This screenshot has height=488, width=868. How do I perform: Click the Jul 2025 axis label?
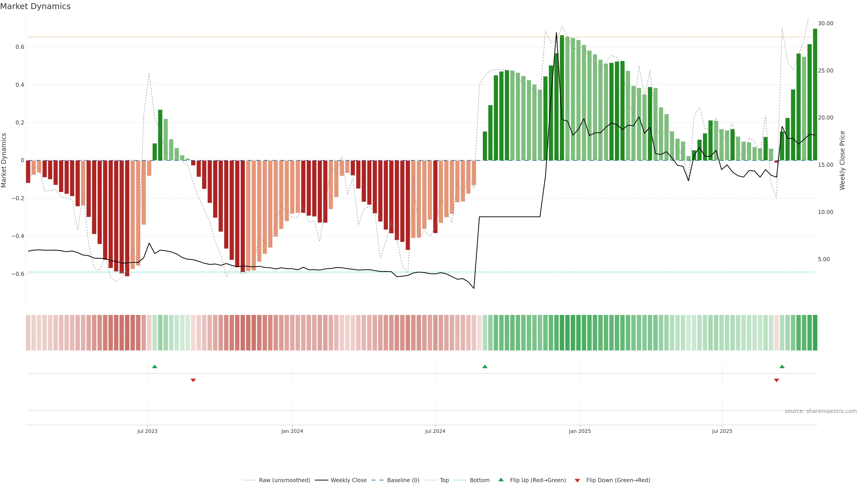[722, 431]
